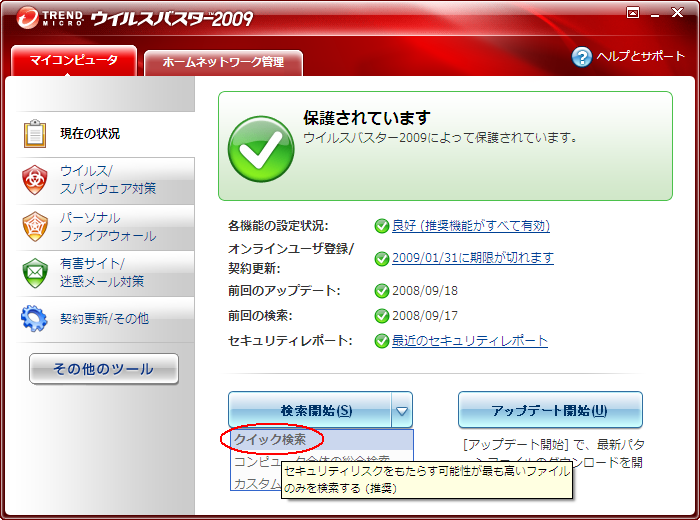This screenshot has height=520, width=700.
Task: Open ウイルス/スパイウェア対策 section
Action: coord(105,180)
